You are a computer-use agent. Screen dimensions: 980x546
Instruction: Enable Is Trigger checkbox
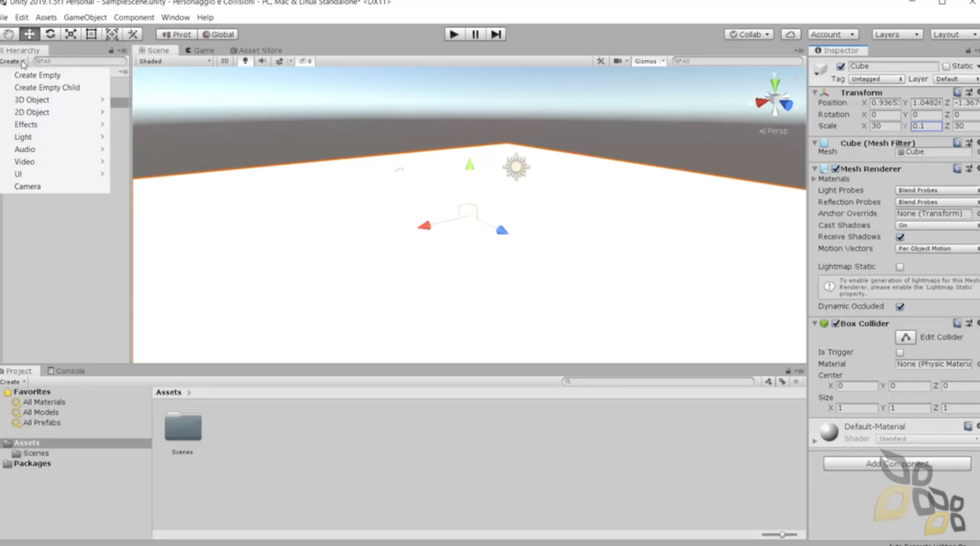[900, 352]
